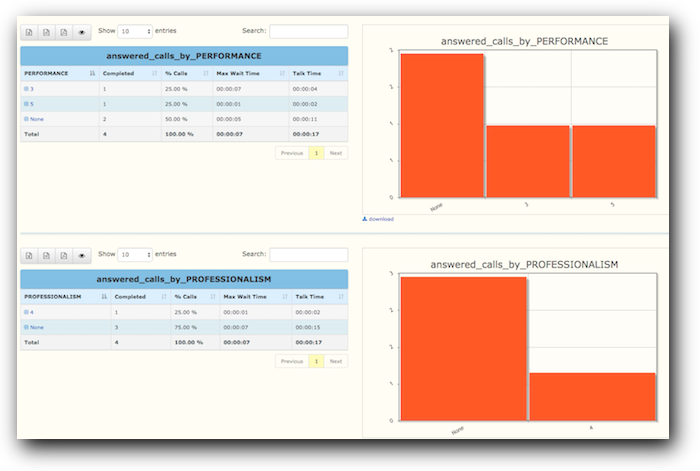Click page 1 under PERFORMANCE table
Viewport: 700px width, 471px height.
pyautogui.click(x=317, y=153)
